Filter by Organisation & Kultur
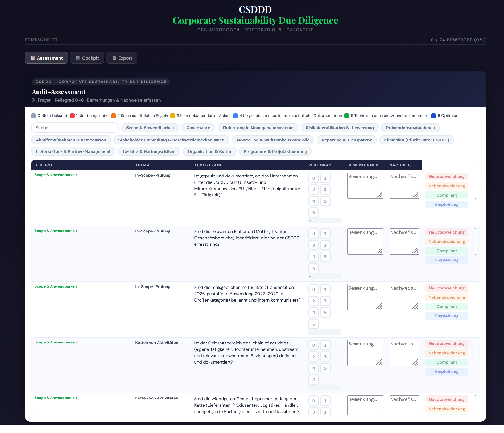 (209, 151)
